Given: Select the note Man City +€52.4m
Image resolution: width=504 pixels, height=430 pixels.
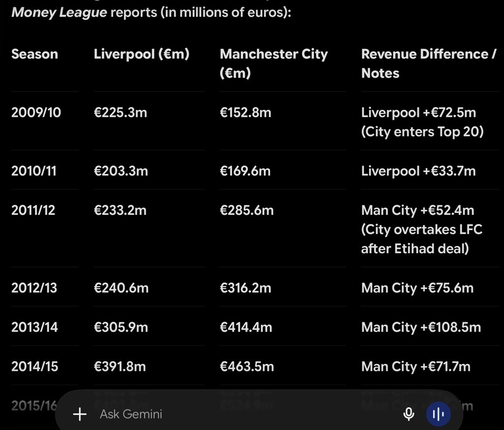Looking at the screenshot, I should [417, 210].
